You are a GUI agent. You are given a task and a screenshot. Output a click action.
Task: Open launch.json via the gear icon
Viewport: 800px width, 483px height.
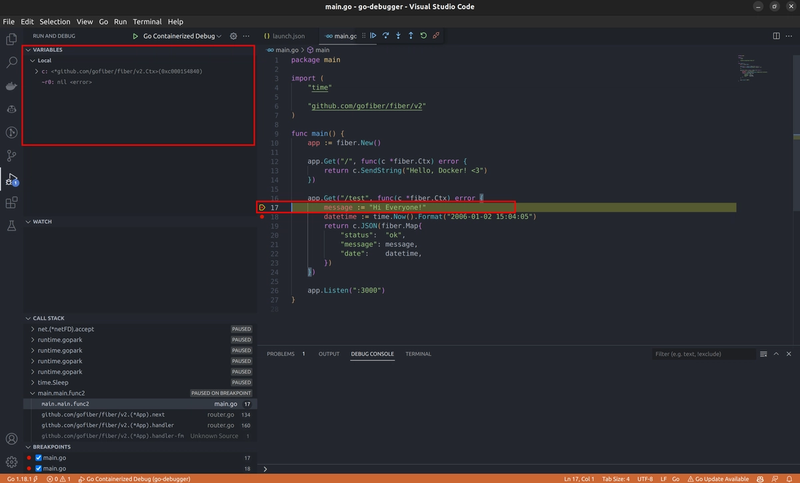pyautogui.click(x=234, y=36)
